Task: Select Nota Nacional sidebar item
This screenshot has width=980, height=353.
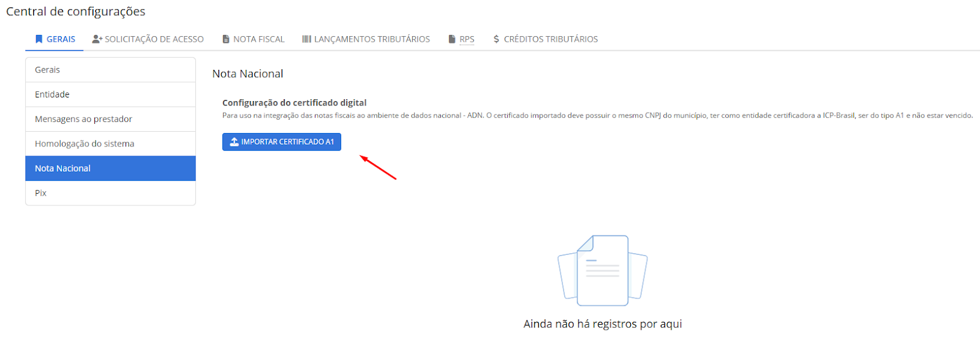Action: [x=110, y=168]
